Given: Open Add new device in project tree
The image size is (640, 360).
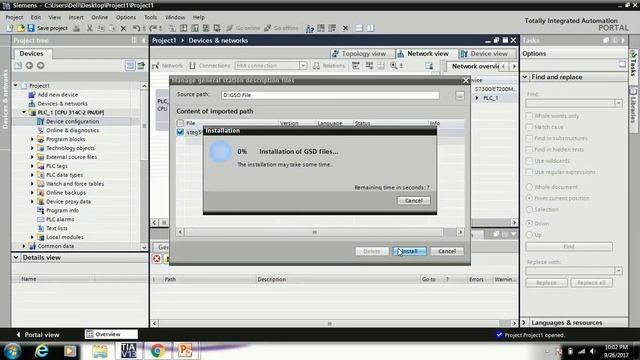Looking at the screenshot, I should pyautogui.click(x=58, y=94).
